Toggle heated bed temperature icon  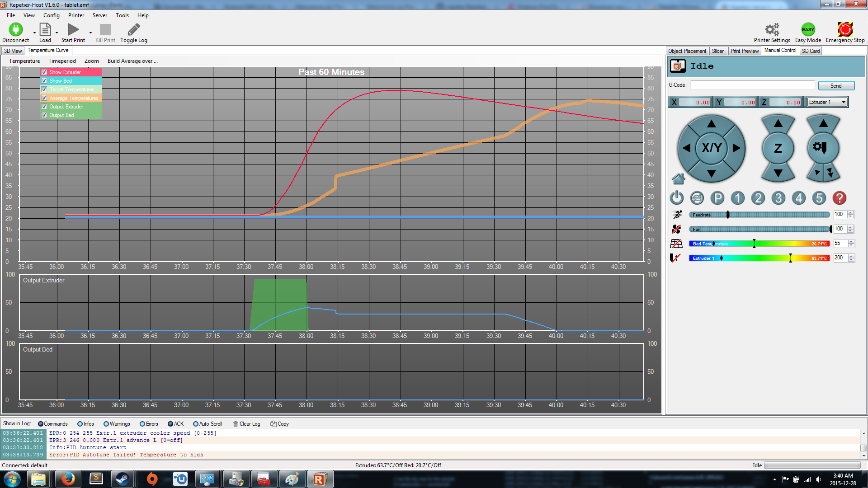[676, 244]
